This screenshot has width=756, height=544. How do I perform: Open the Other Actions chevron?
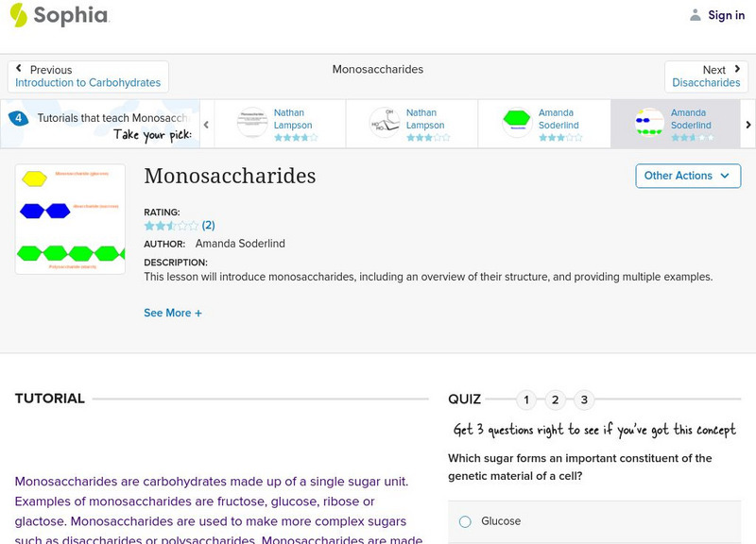tap(724, 176)
